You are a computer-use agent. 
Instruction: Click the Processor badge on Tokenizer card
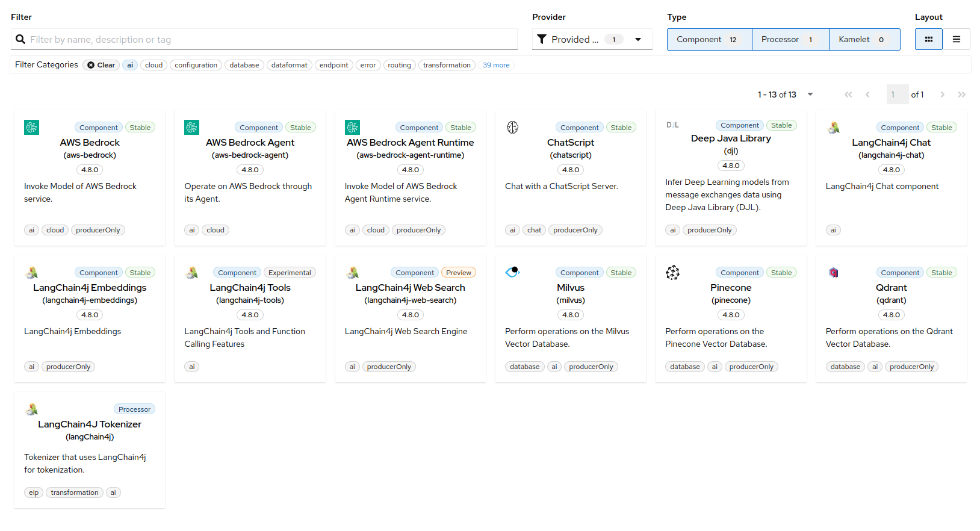[x=134, y=409]
